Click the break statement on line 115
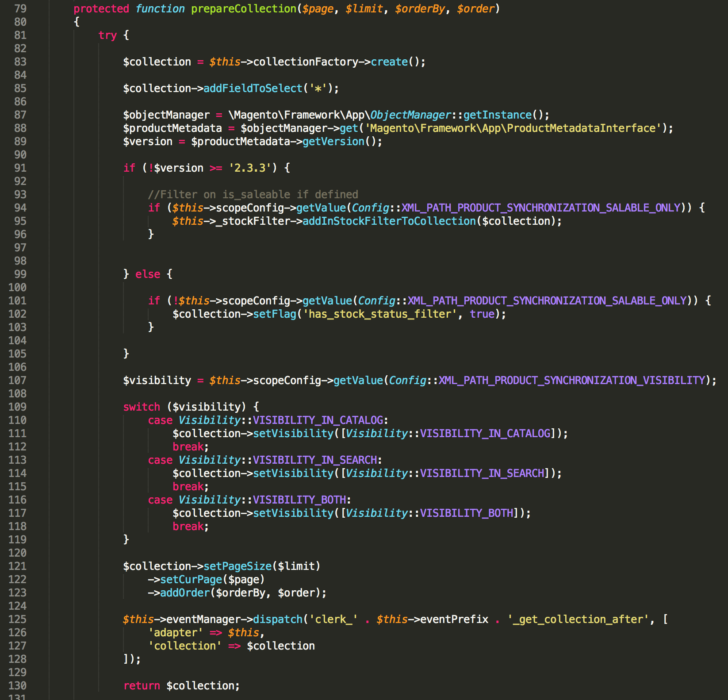Image resolution: width=728 pixels, height=700 pixels. (188, 487)
